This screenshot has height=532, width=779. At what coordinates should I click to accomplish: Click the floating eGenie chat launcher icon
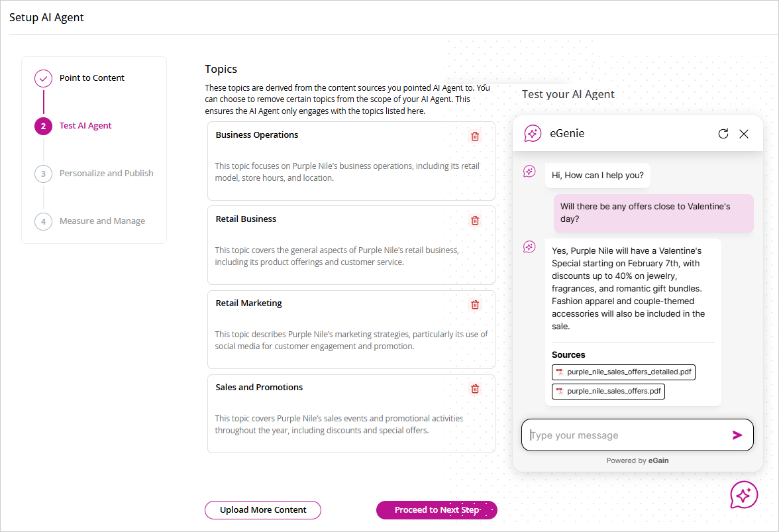744,495
